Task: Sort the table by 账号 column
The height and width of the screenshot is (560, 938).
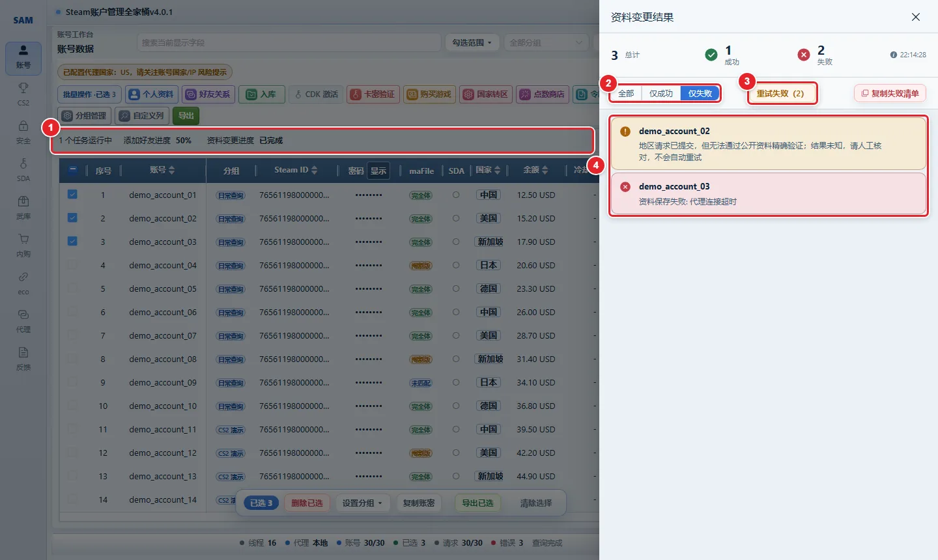Action: pos(162,170)
